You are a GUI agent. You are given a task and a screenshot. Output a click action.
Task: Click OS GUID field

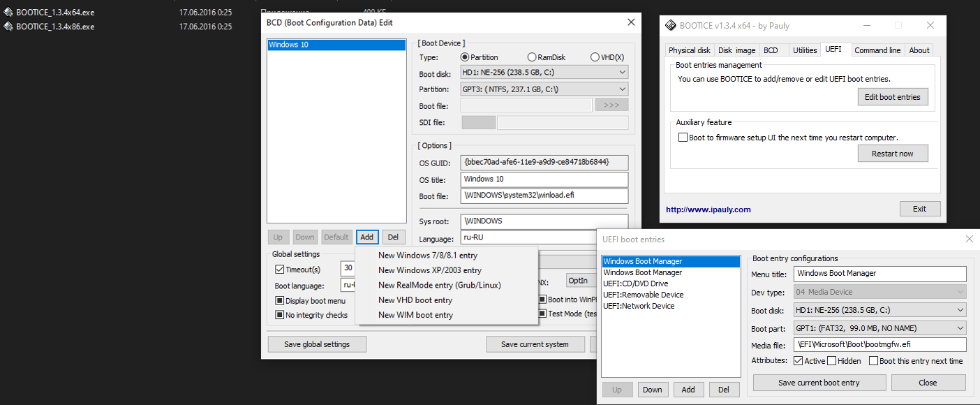[x=544, y=162]
